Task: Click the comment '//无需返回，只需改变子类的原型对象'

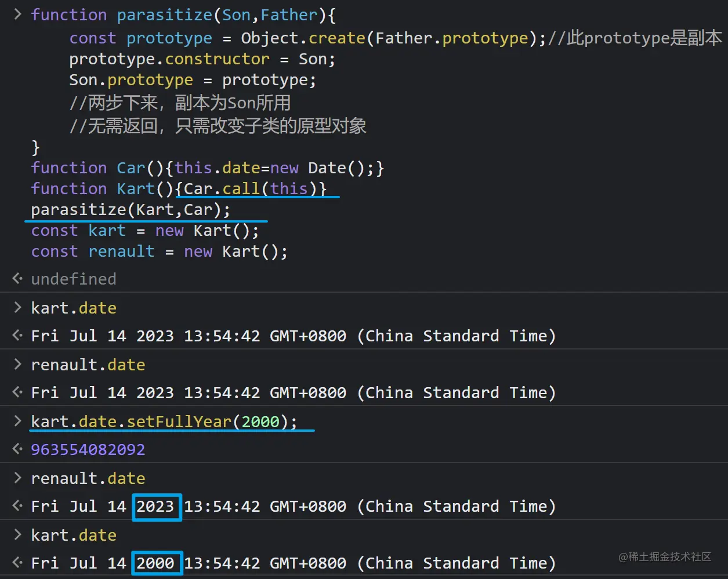Action: [218, 126]
